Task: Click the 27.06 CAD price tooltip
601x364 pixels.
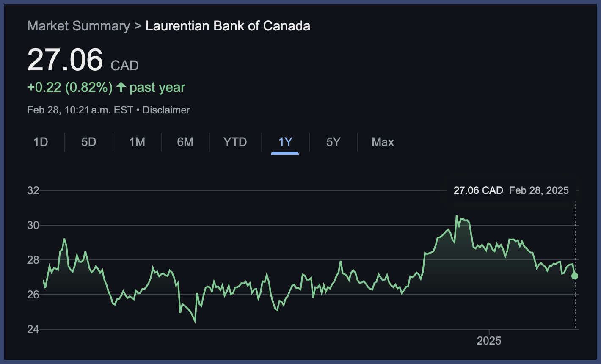Action: click(478, 190)
